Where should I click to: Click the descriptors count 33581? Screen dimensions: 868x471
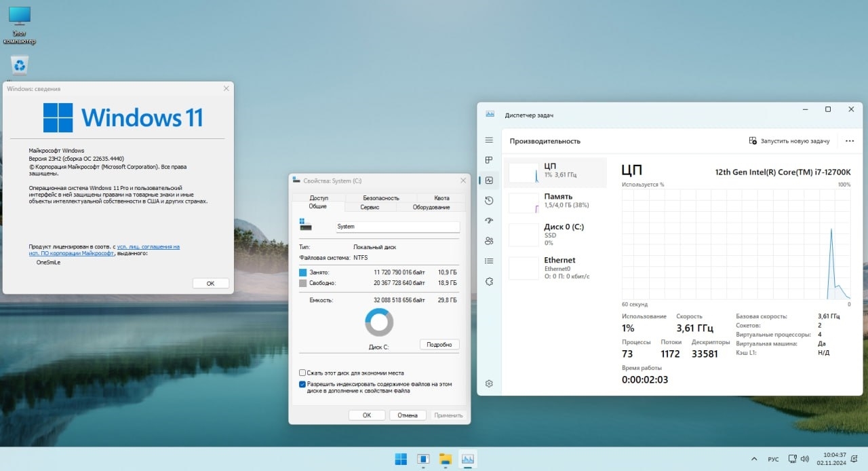pos(705,354)
